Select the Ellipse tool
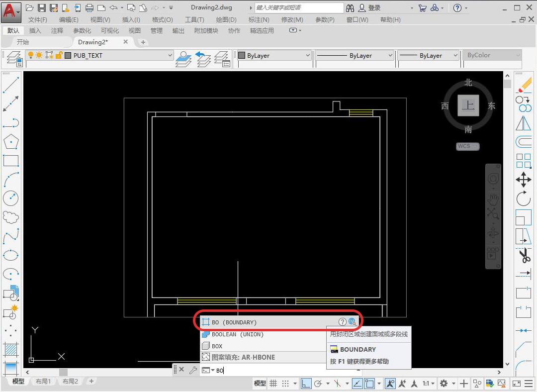The image size is (537, 392). (11, 255)
